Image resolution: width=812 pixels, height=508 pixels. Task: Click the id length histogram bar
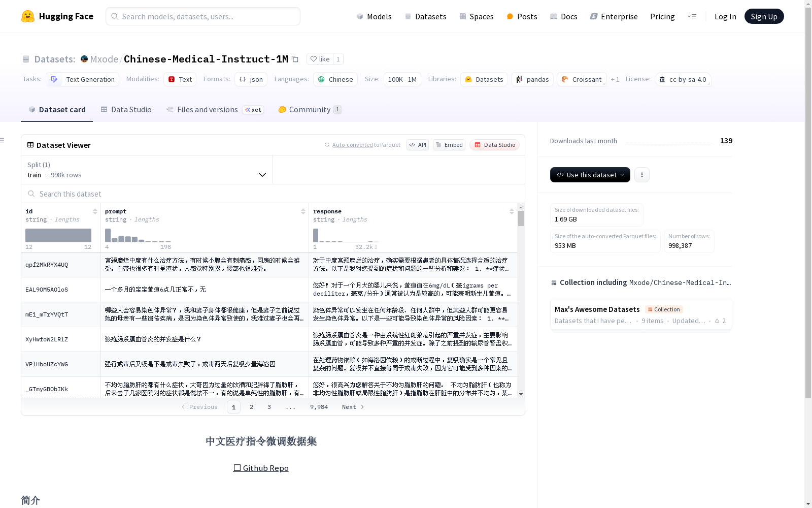pyautogui.click(x=58, y=235)
